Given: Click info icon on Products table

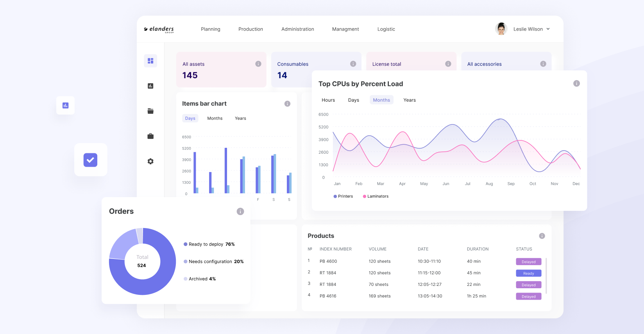Looking at the screenshot, I should (x=542, y=236).
